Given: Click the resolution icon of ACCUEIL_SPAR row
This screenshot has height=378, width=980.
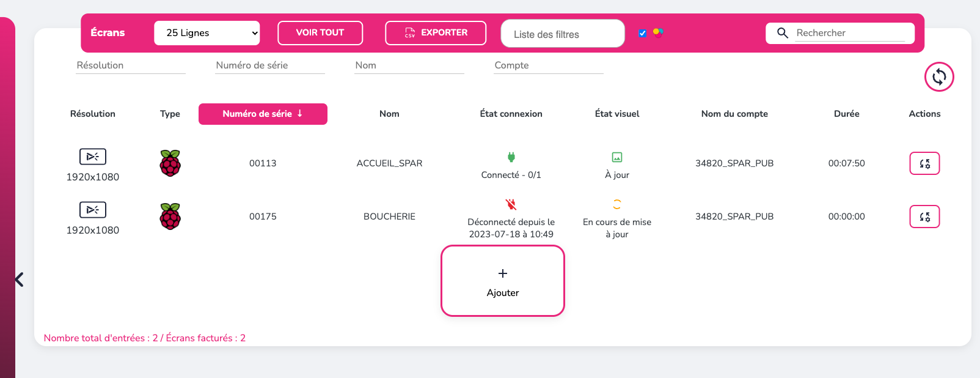Looking at the screenshot, I should pyautogui.click(x=93, y=157).
